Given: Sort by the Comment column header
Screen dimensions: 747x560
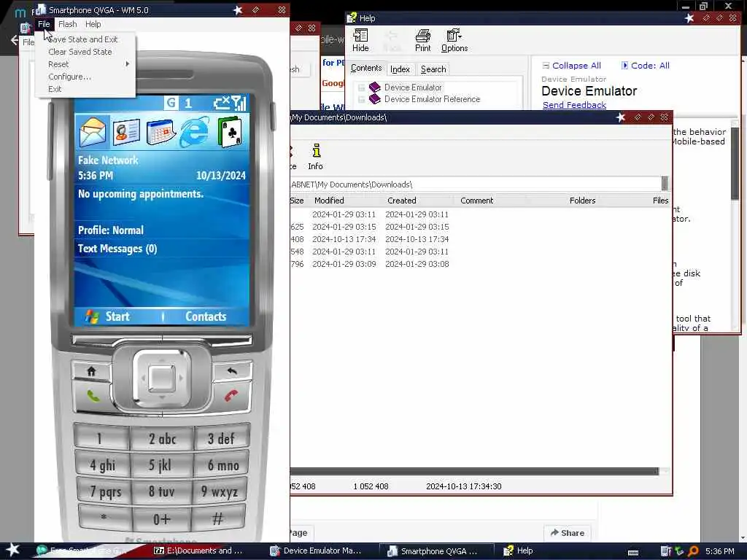Looking at the screenshot, I should 476,201.
